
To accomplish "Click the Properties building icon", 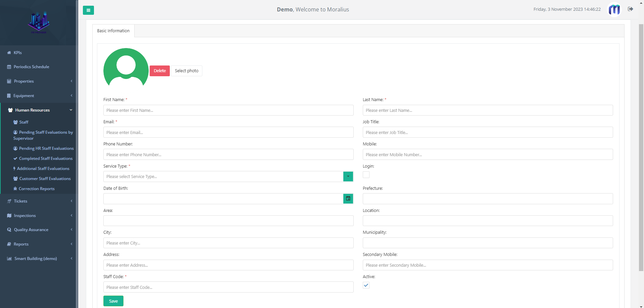I will tap(9, 81).
